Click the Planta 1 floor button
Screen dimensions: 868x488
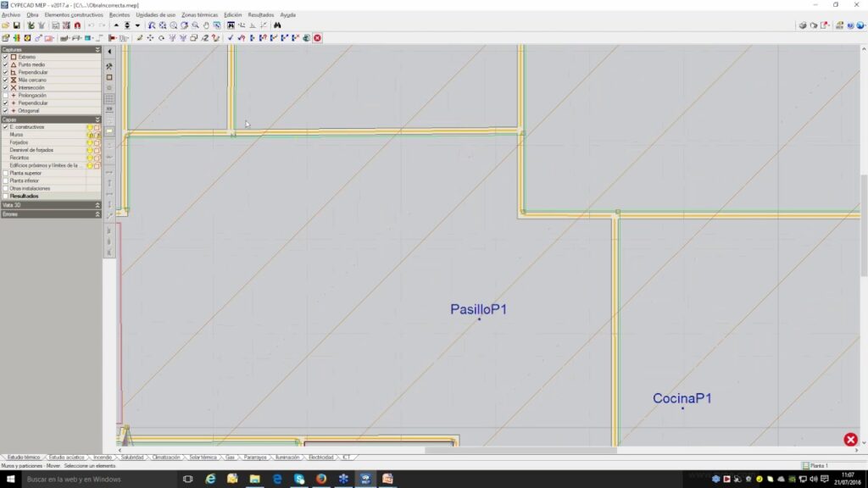[x=815, y=466]
